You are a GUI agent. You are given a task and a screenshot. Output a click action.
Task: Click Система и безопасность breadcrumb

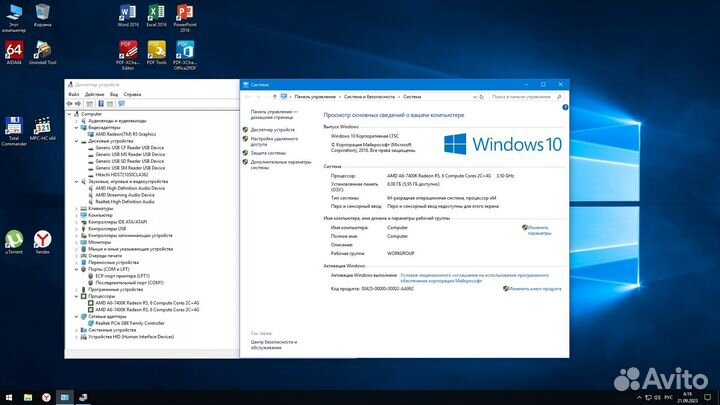(369, 97)
